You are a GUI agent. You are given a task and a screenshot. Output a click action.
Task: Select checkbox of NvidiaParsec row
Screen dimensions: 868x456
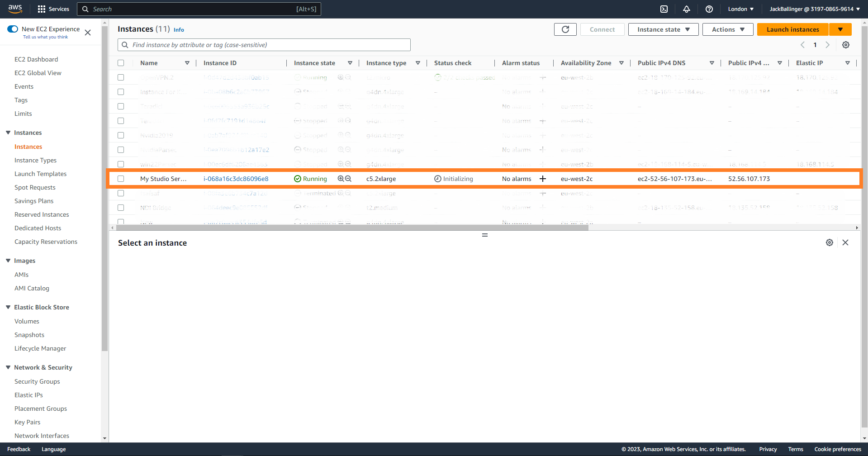(x=121, y=150)
